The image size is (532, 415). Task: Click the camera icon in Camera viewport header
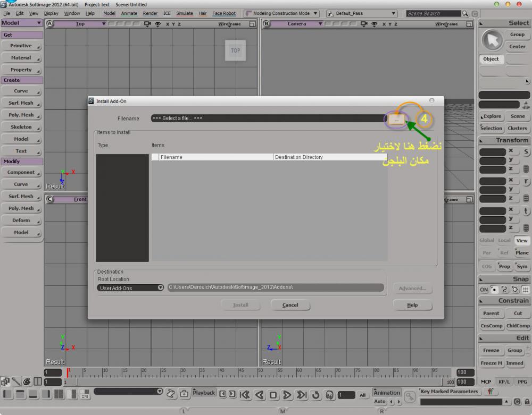[x=364, y=24]
